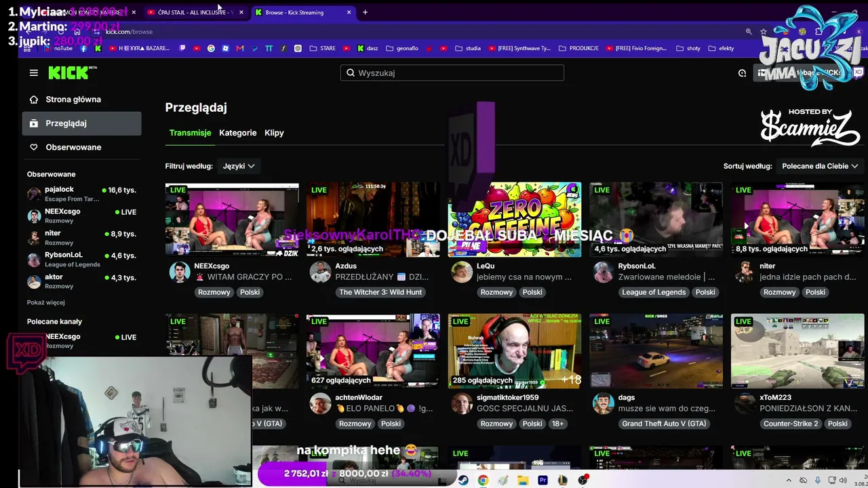Expand followed channels with Pokaż więcej
868x488 pixels.
click(46, 302)
